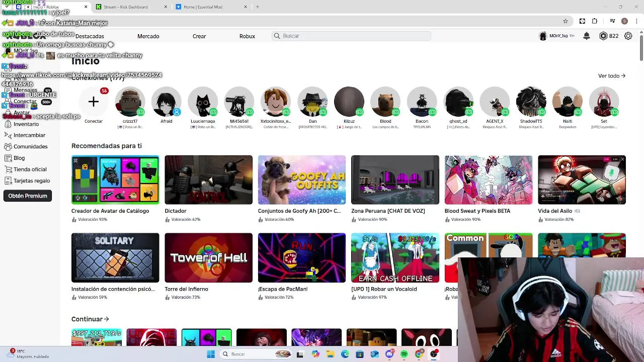The width and height of the screenshot is (644, 362).
Task: Open Outlook from the taskbar
Action: pyautogui.click(x=374, y=354)
